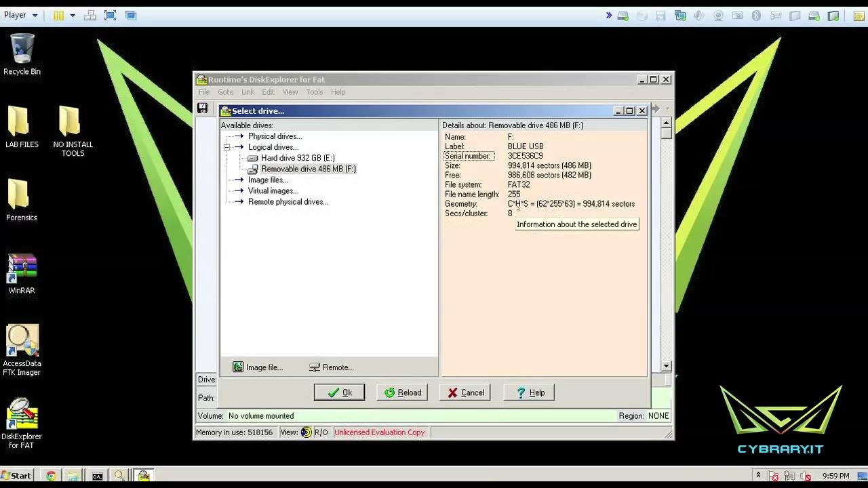Open the Goto menu

[x=226, y=92]
